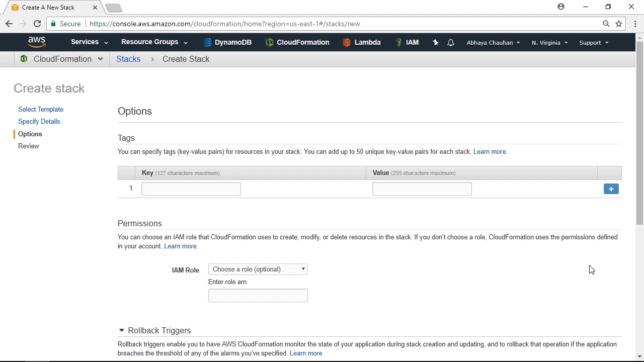This screenshot has height=362, width=644.
Task: Open the Lambda shortcut
Action: pos(362,42)
